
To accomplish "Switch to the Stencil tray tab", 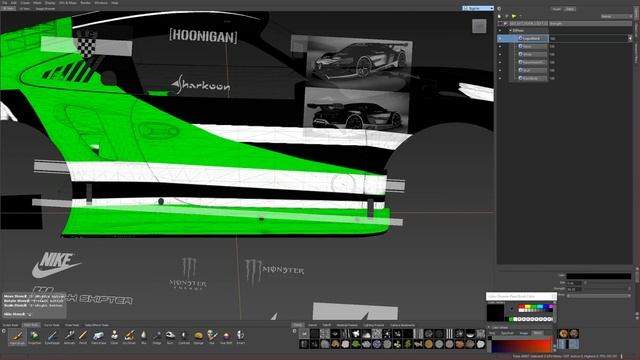I will tap(312, 325).
